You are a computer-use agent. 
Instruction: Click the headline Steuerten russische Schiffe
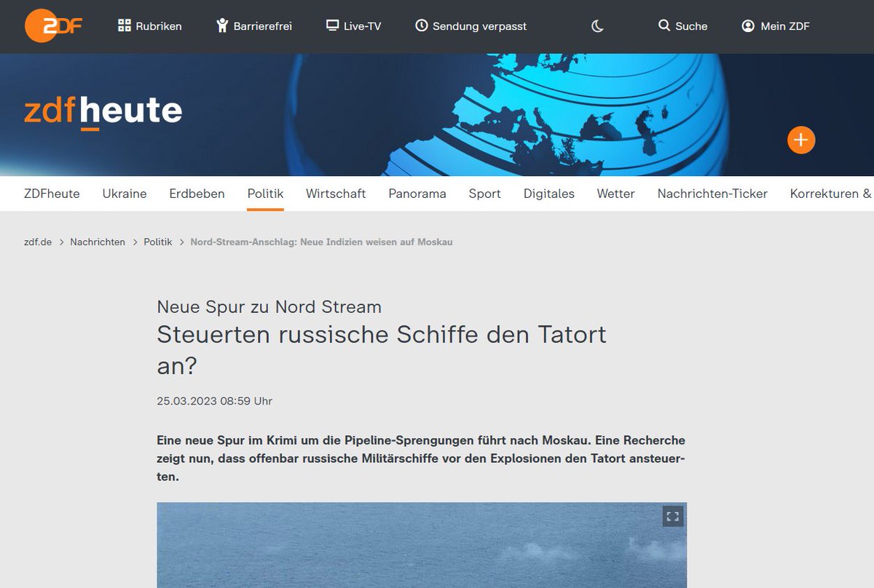(x=382, y=350)
